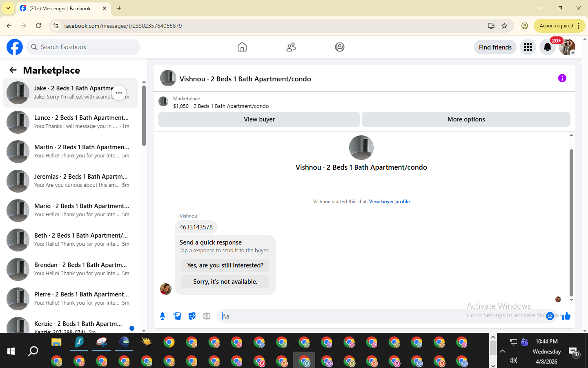Open Martin's apartment conversation
This screenshot has width=588, height=368.
[70, 152]
